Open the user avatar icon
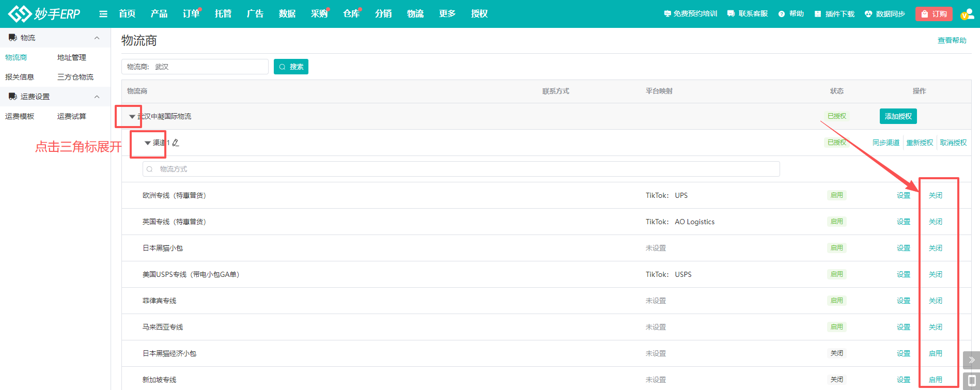This screenshot has width=980, height=390. [966, 14]
